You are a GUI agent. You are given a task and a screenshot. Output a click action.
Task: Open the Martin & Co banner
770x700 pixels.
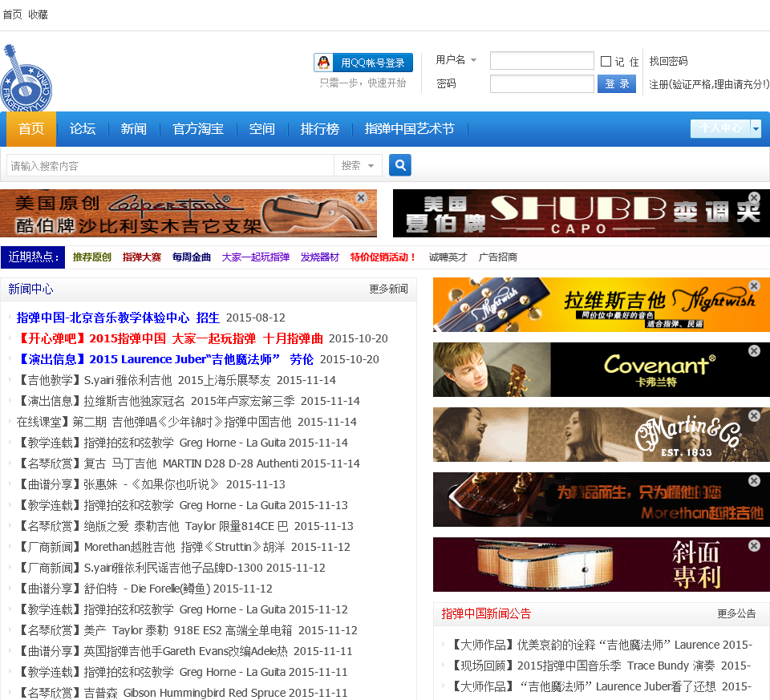click(602, 435)
